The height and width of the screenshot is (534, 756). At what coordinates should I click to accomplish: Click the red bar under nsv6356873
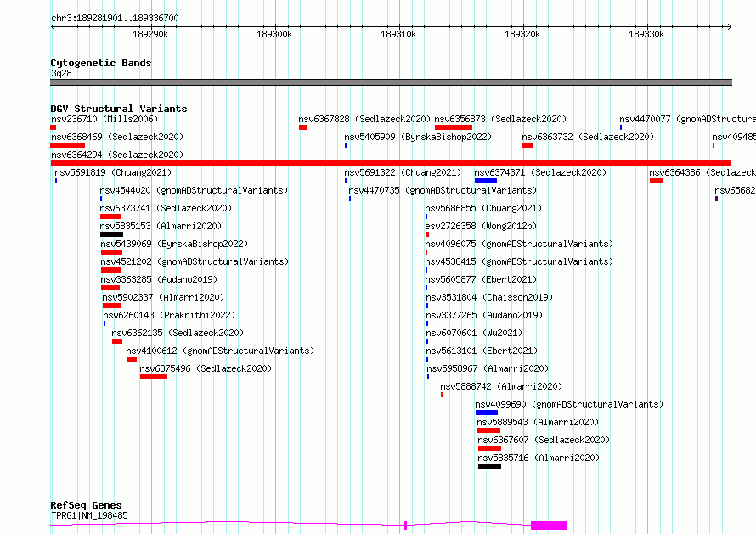pyautogui.click(x=454, y=127)
